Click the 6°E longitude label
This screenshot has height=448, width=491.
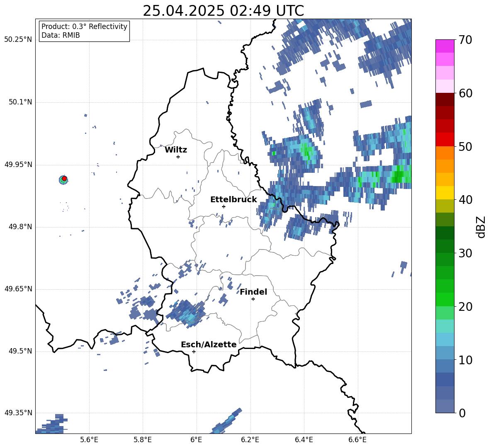point(196,440)
